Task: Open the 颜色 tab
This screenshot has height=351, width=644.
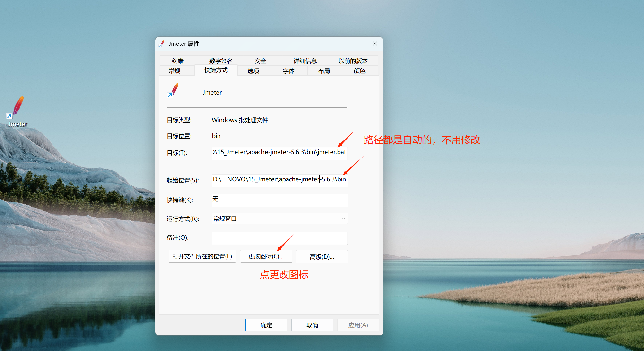Action: (x=359, y=71)
